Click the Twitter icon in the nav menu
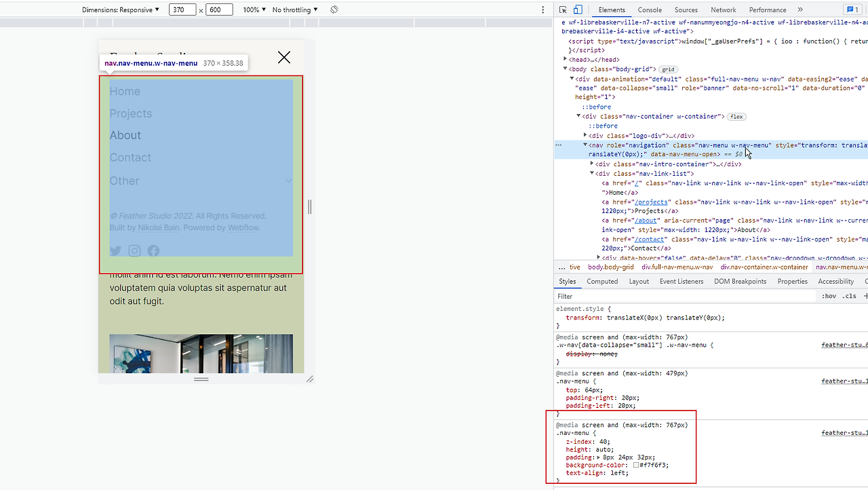 (x=116, y=251)
